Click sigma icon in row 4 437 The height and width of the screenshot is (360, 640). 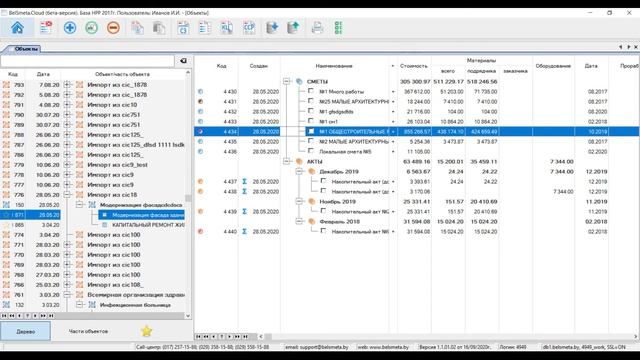coord(244,182)
